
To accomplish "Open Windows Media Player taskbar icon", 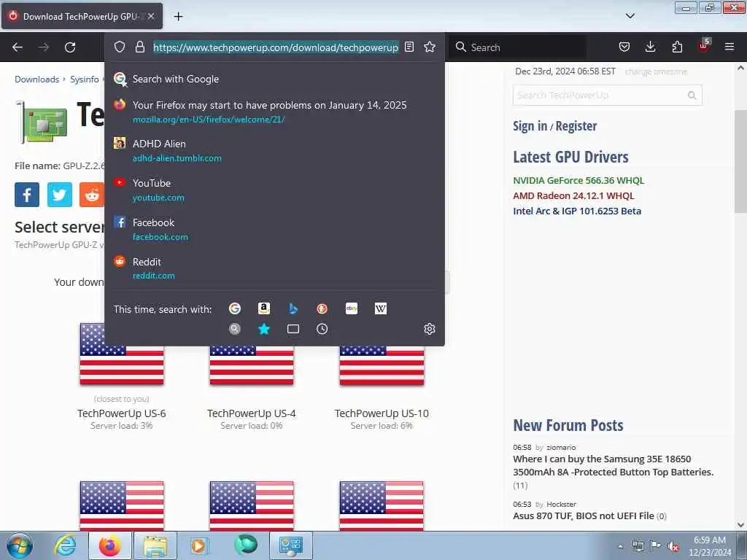I will click(198, 545).
